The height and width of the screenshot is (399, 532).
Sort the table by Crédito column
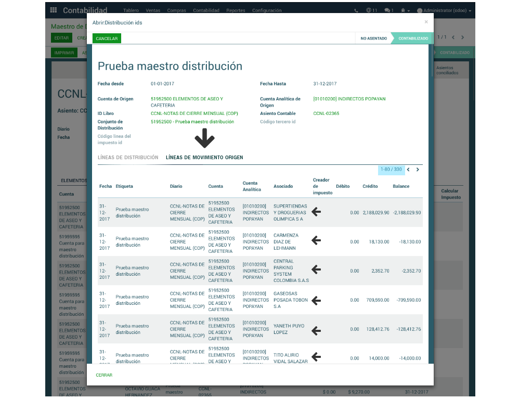click(370, 186)
